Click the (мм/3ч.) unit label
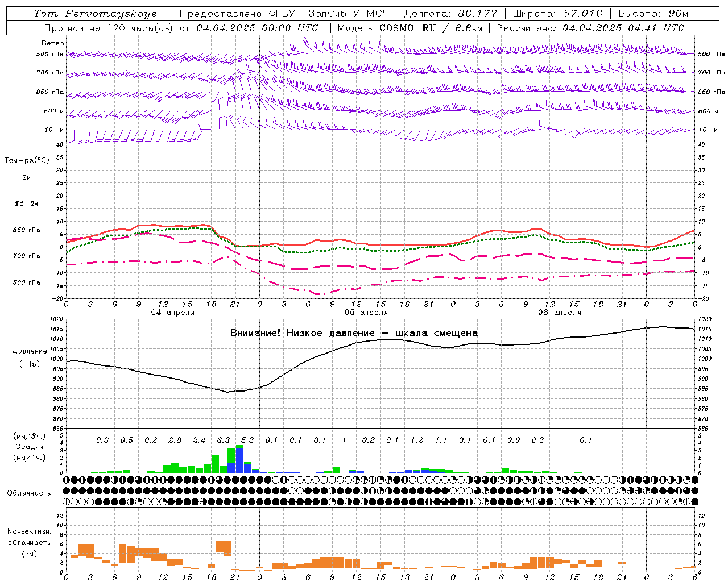The height and width of the screenshot is (582, 728). 30,436
